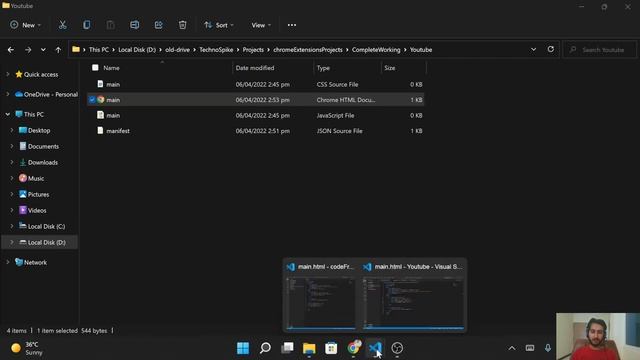Uncheck the selected main HTML file checkbox
The image size is (640, 360).
92,100
